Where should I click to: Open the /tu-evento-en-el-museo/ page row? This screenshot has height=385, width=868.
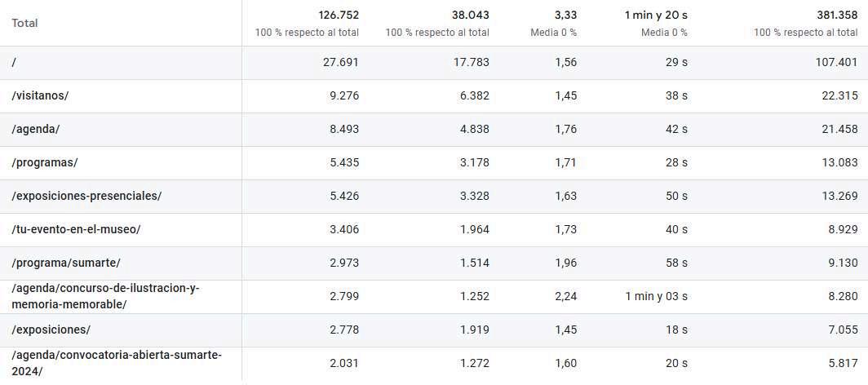(x=76, y=229)
